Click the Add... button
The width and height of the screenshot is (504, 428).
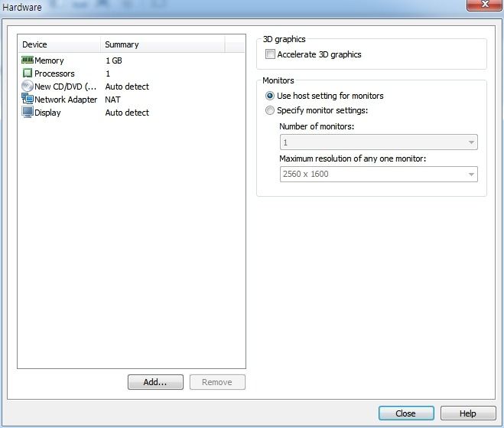(x=155, y=382)
